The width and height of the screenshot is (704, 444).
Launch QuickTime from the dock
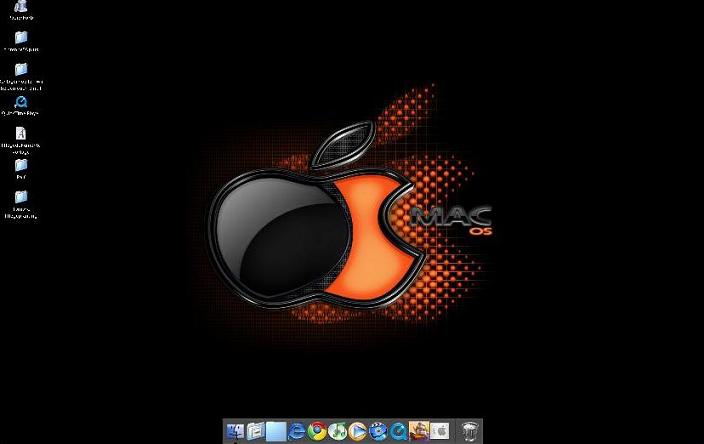pos(398,431)
